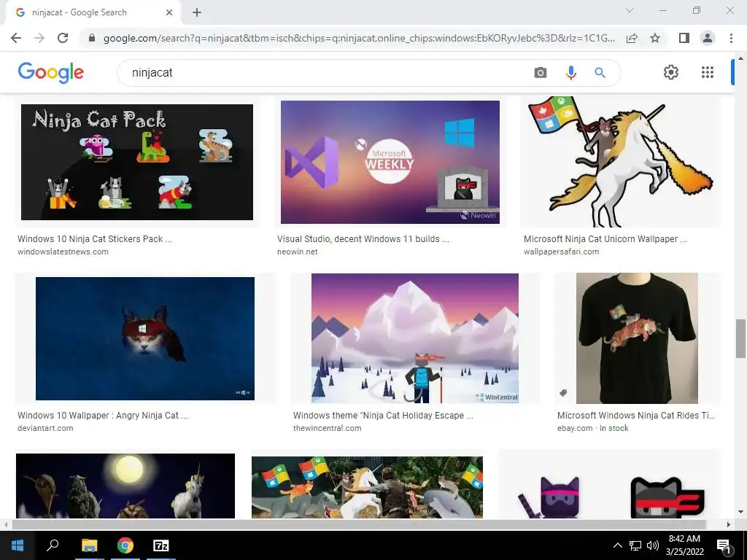Start voice search with microphone icon
The image size is (747, 560).
pyautogui.click(x=570, y=73)
